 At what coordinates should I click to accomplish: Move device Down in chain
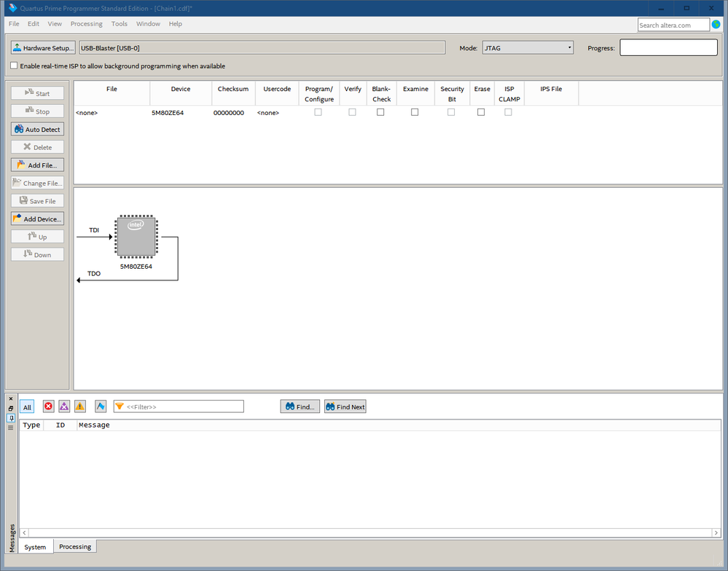[38, 255]
